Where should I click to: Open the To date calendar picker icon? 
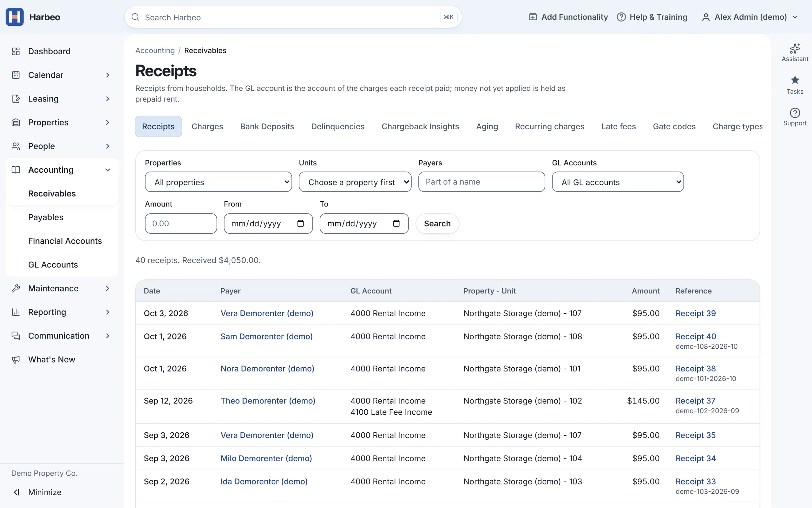click(x=396, y=224)
